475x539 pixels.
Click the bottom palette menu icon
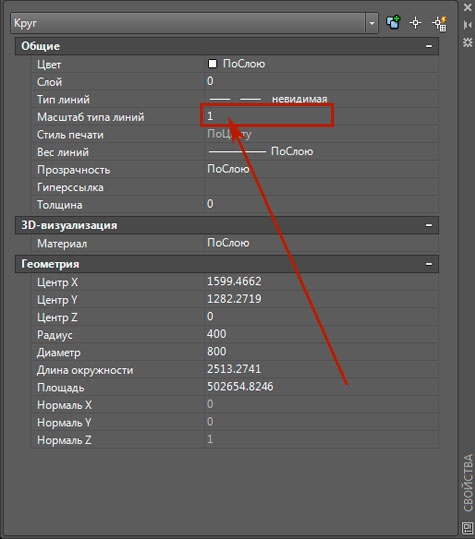[x=467, y=527]
